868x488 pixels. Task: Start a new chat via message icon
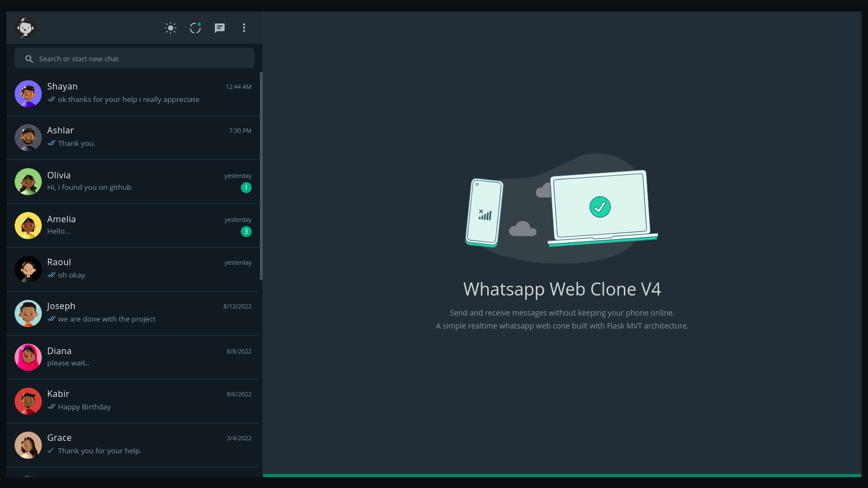220,28
